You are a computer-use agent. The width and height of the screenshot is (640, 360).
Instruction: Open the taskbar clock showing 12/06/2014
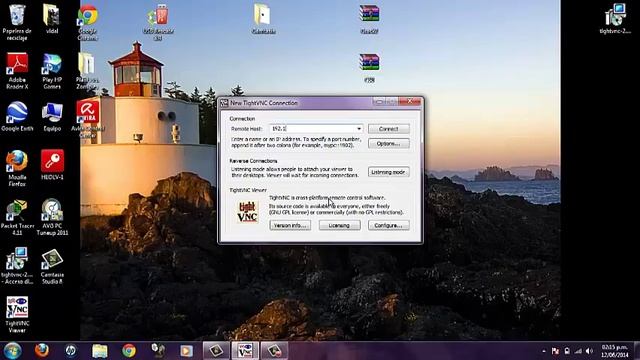614,351
